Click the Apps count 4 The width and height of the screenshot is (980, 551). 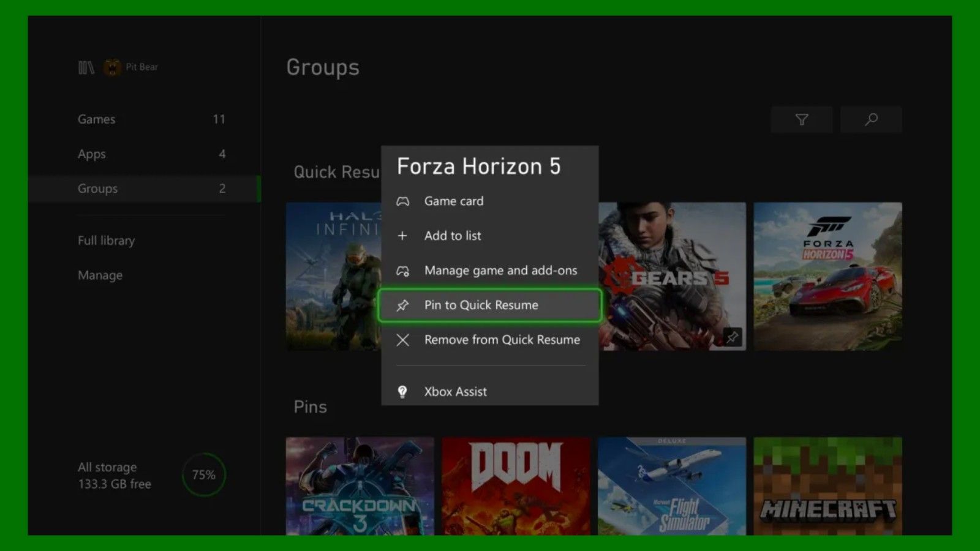pyautogui.click(x=222, y=154)
